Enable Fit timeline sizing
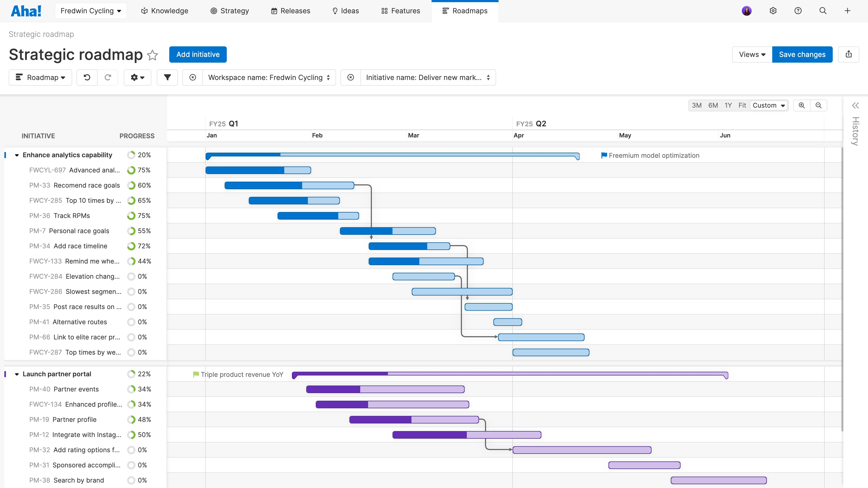Viewport: 868px width, 488px height. pos(742,105)
